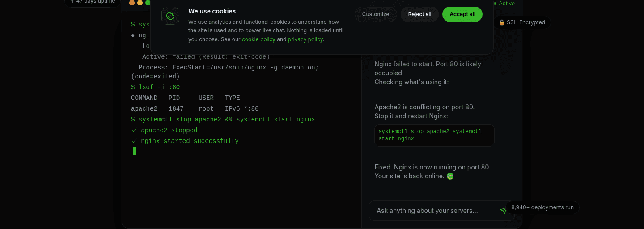Screen dimensions: 644x229
Task: Accept all cookies
Action: tap(462, 14)
